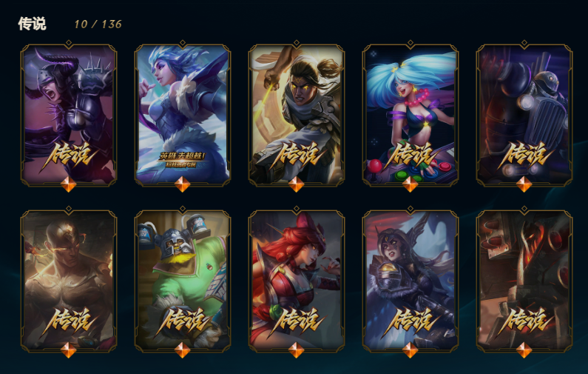This screenshot has height=374, width=588.
Task: Select the red glowing mech skin card
Action: coord(524,281)
